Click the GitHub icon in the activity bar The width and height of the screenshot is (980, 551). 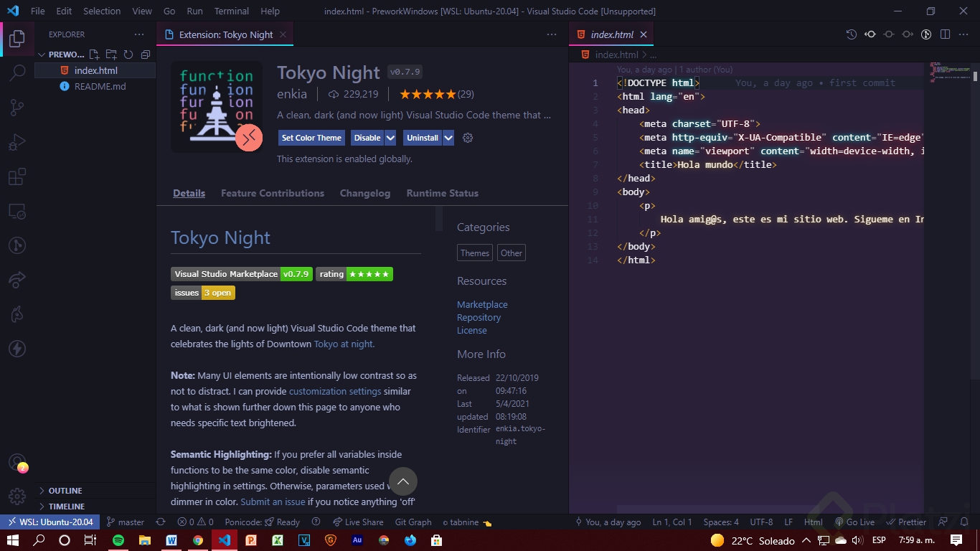[x=17, y=245]
